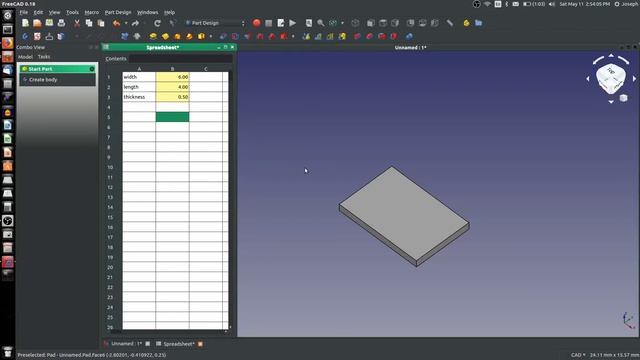Rotate view with cube up arrow
Screen dimensions: 640x360
click(611, 55)
